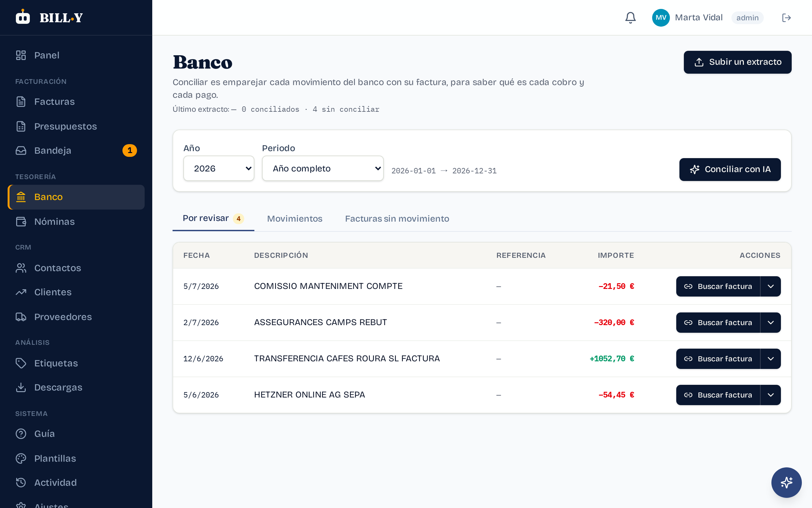812x508 pixels.
Task: Expand actions chevron for TRANSFERENCIA CAFES ROURA
Action: pyautogui.click(x=771, y=359)
